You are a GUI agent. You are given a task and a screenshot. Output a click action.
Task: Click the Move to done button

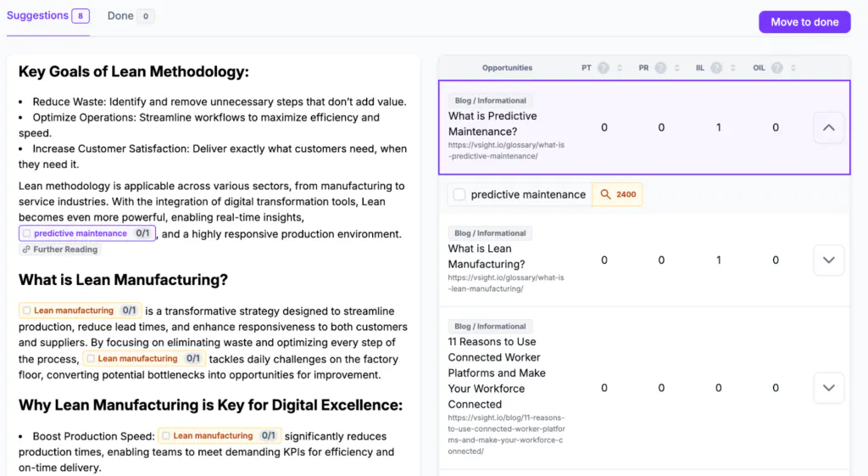804,22
